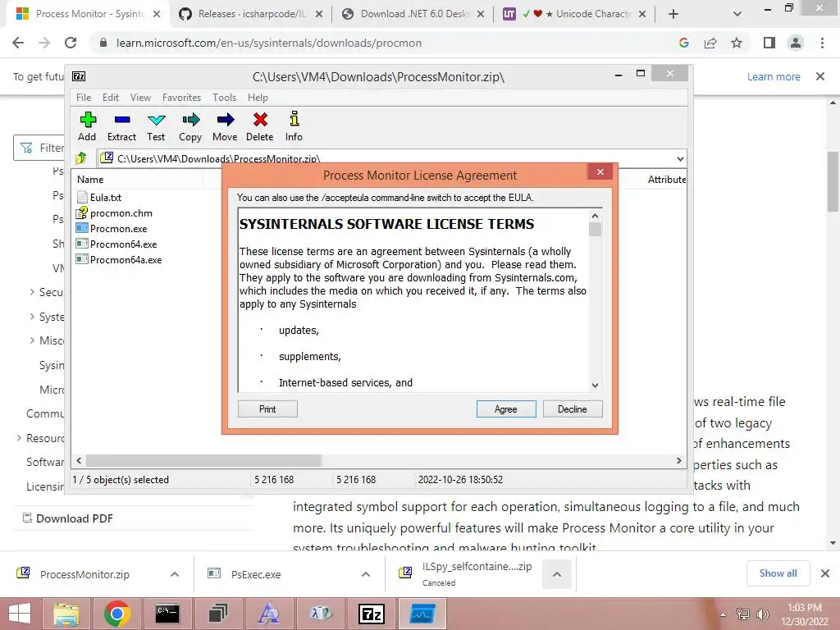Image resolution: width=840 pixels, height=630 pixels.
Task: Switch to the Download .NET 6.0 tab
Action: (413, 14)
